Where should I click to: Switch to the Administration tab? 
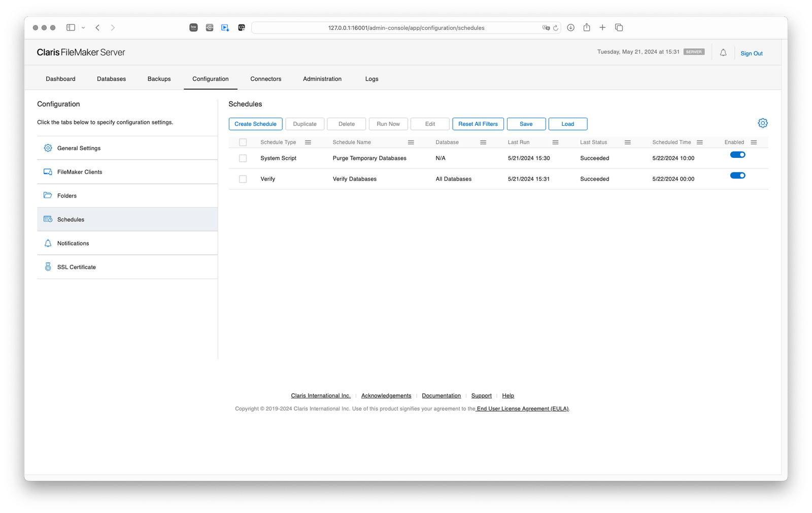(x=322, y=79)
